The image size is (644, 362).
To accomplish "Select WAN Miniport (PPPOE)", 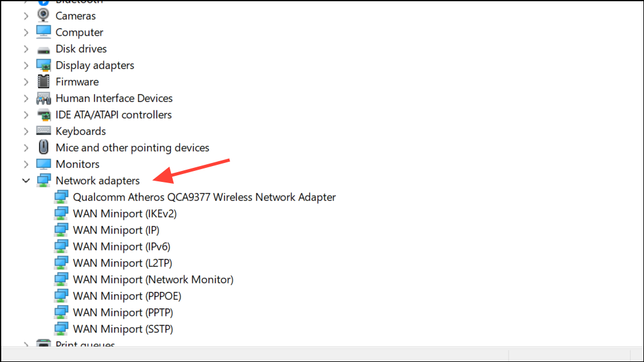I will coord(127,295).
